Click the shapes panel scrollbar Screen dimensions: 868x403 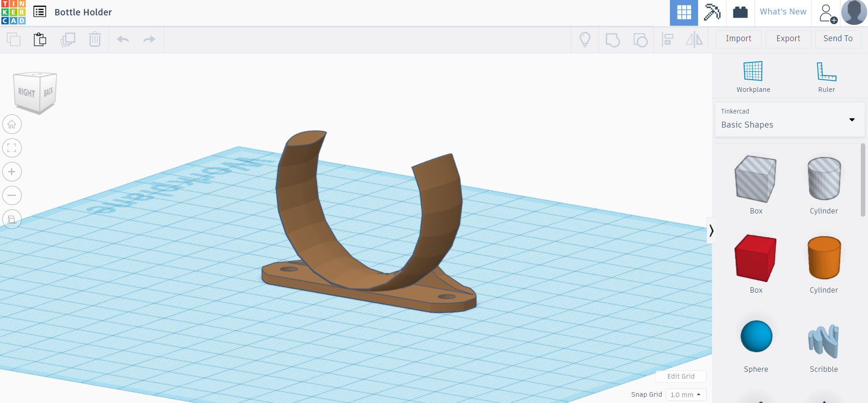click(x=863, y=180)
